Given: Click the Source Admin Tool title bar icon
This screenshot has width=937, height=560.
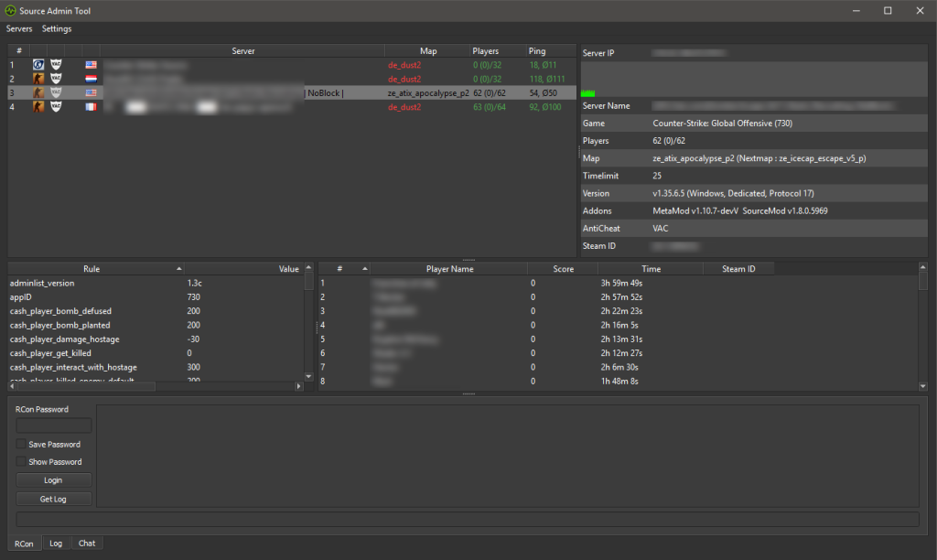Looking at the screenshot, I should [x=10, y=11].
